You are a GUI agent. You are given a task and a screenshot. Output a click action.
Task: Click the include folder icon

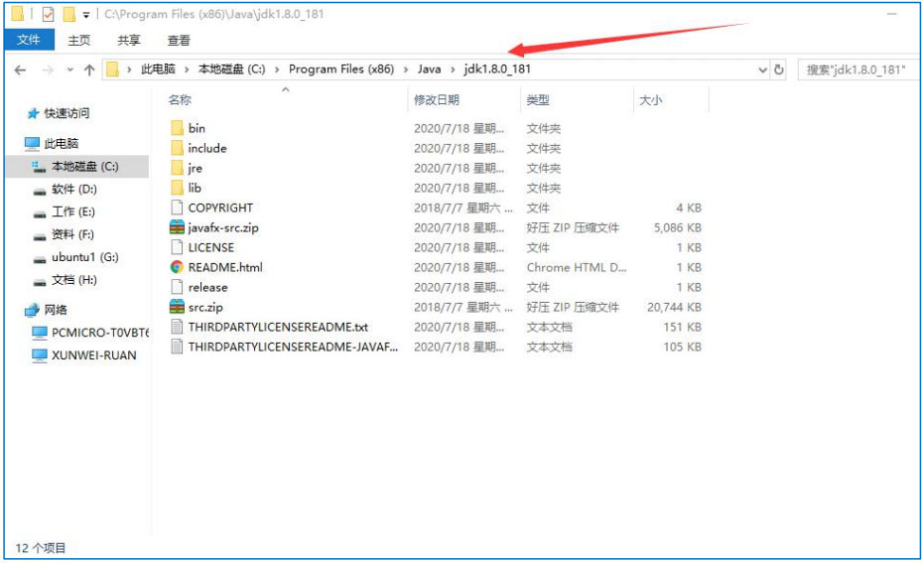[177, 149]
